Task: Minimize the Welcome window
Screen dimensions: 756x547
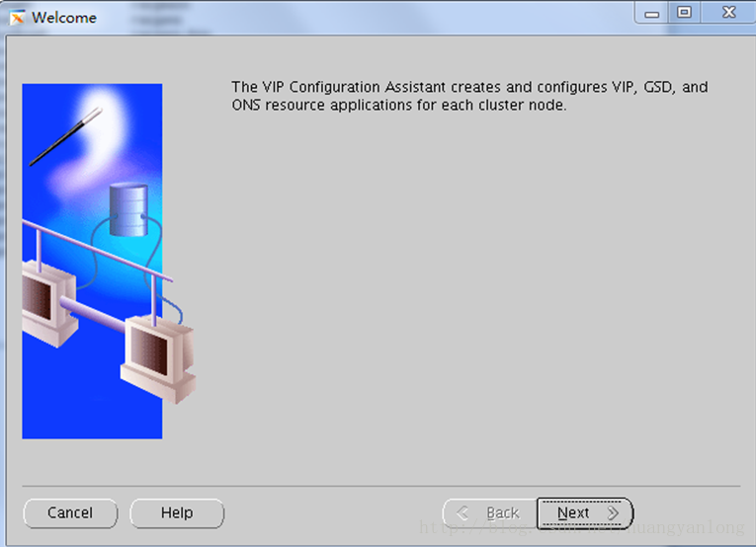Action: coord(652,13)
